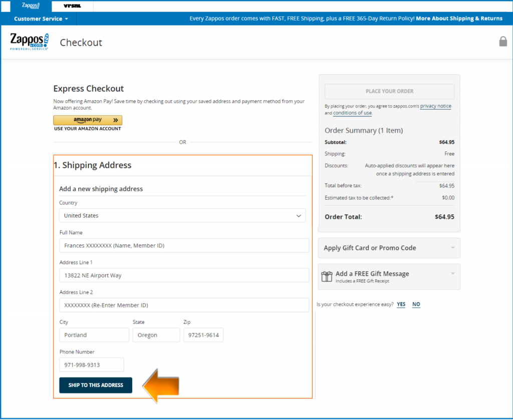
Task: Click the Shipping Address section heading
Action: tap(93, 165)
